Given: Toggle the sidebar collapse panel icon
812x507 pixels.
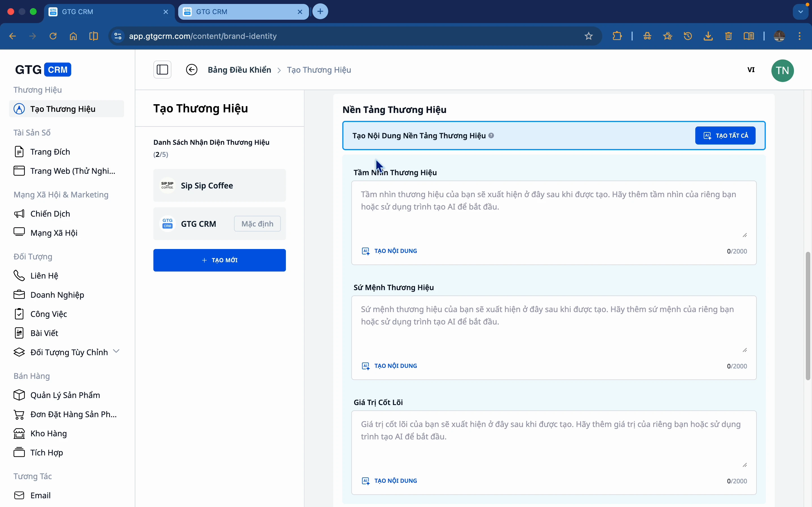Looking at the screenshot, I should click(x=162, y=70).
